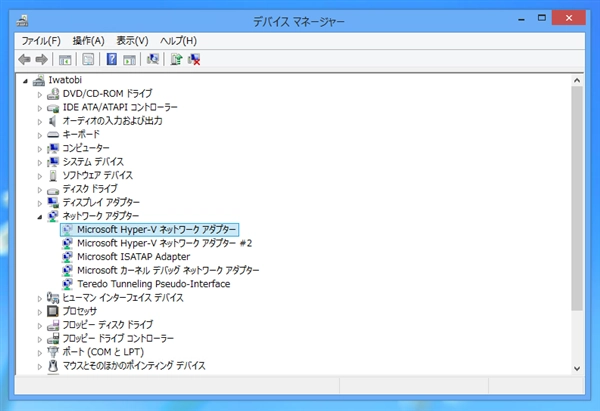600x411 pixels.
Task: Select Microsoft Hyper-V ネットワーク アダプター #2
Action: pos(165,243)
